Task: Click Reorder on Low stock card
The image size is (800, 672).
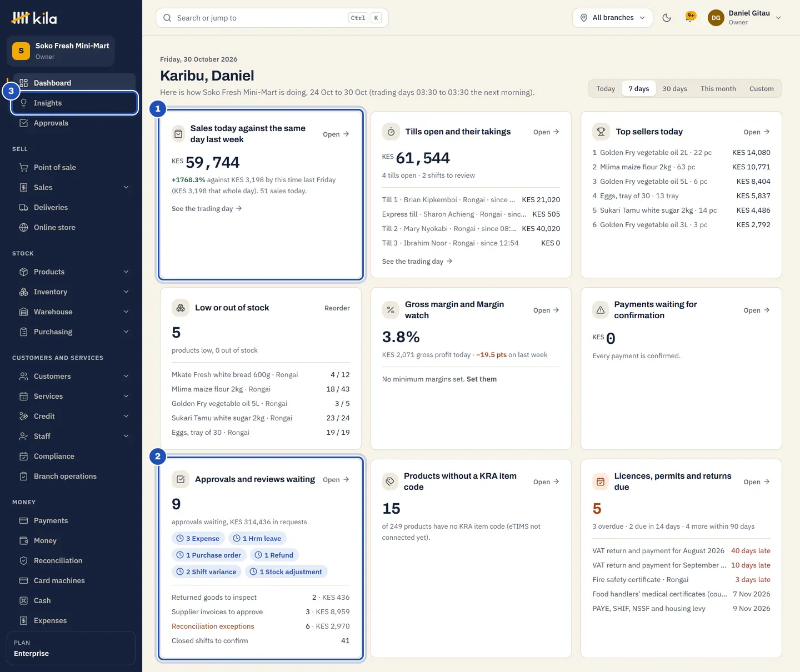Action: (337, 308)
